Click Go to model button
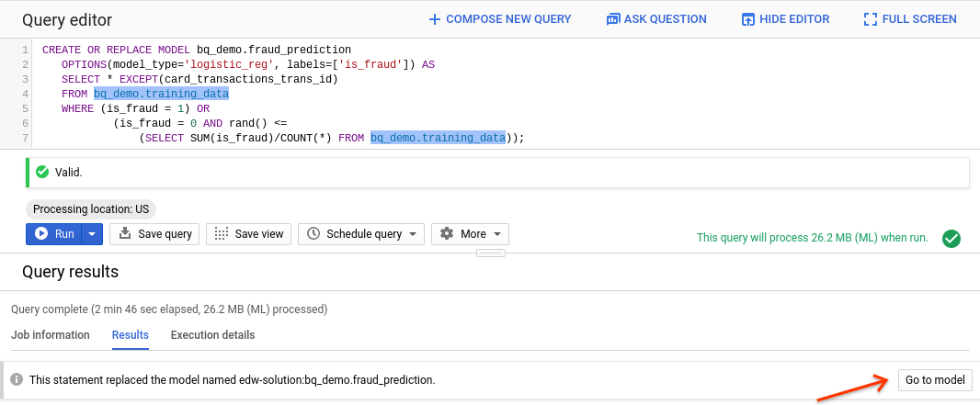 tap(935, 380)
